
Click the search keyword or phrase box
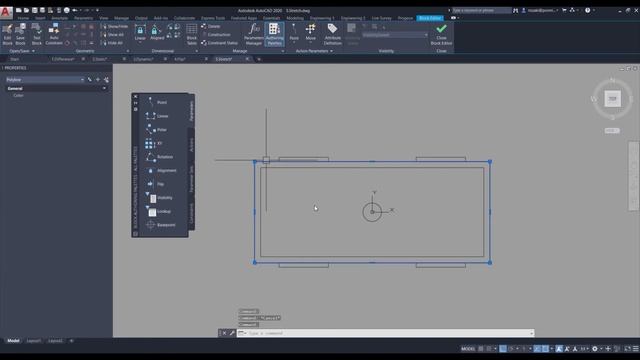pos(481,10)
